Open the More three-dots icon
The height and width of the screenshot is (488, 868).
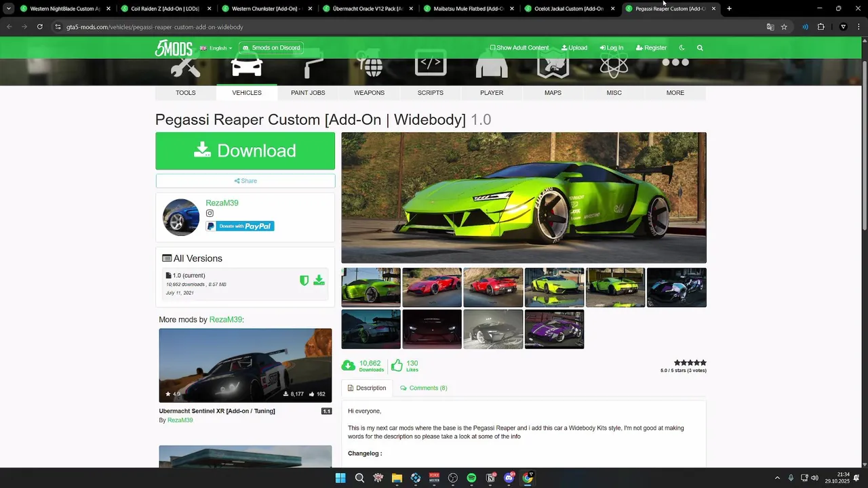(x=675, y=62)
